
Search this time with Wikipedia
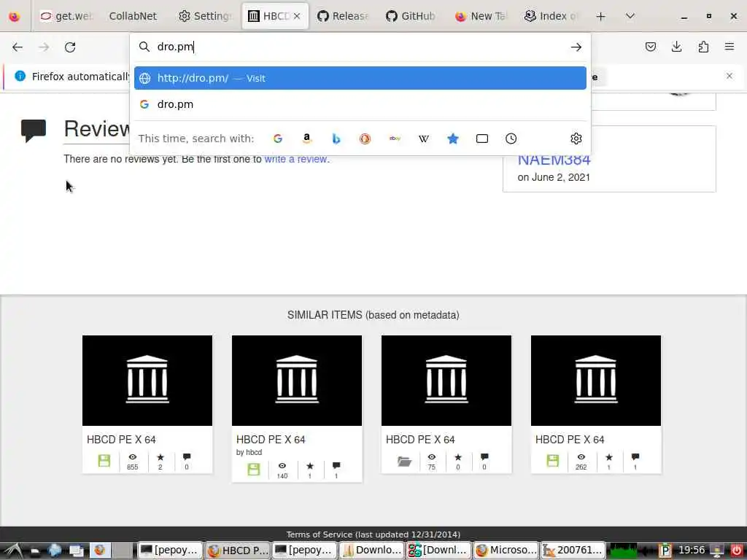(424, 139)
